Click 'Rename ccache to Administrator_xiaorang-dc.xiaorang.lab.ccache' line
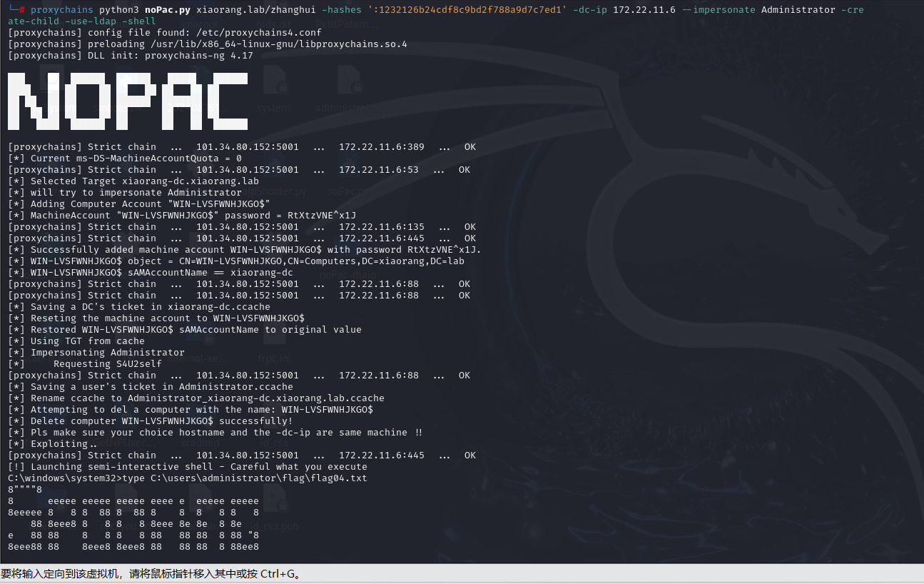 [x=196, y=398]
